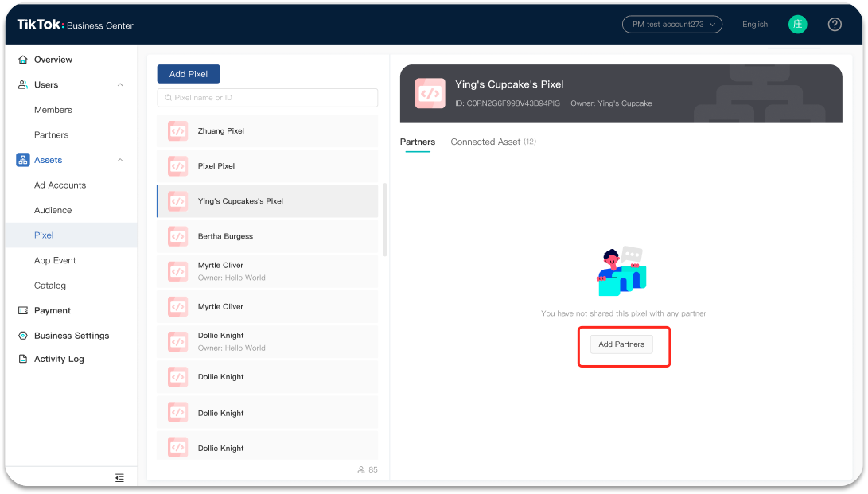Click the icon beside Ying's Cupcakes's Pixel in list
The width and height of the screenshot is (868, 494).
point(177,201)
